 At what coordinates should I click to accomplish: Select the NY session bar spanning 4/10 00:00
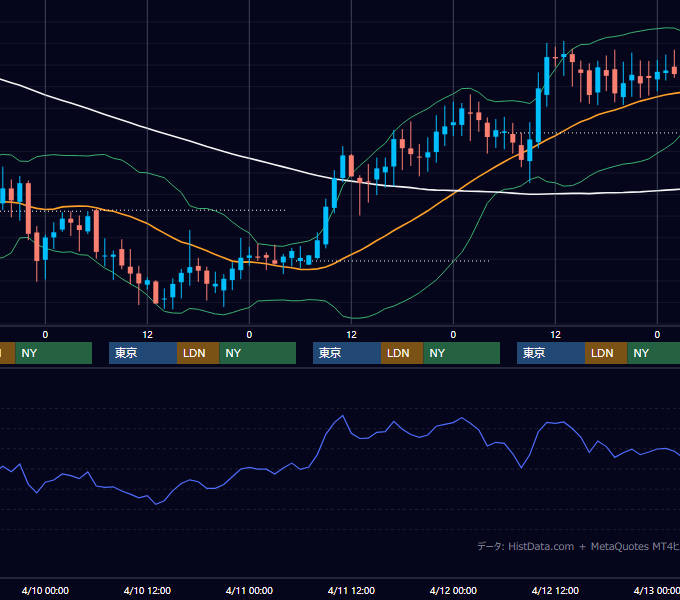[54, 353]
